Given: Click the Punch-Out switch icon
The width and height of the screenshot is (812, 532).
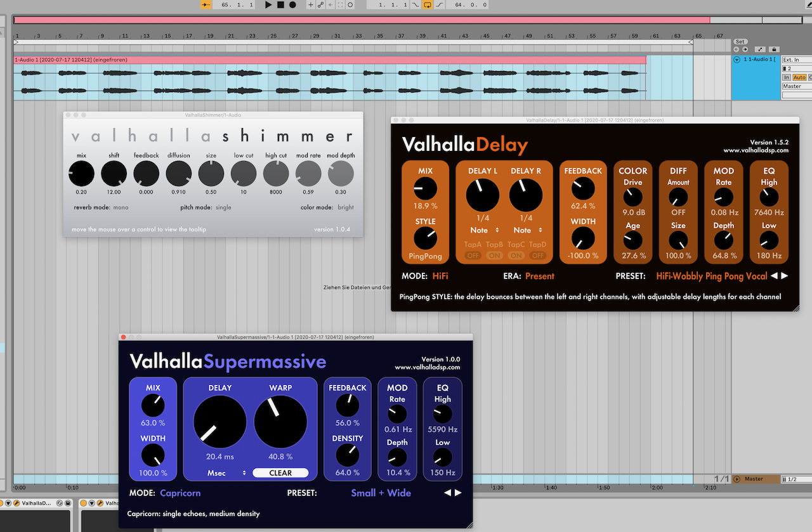Looking at the screenshot, I should point(440,4).
